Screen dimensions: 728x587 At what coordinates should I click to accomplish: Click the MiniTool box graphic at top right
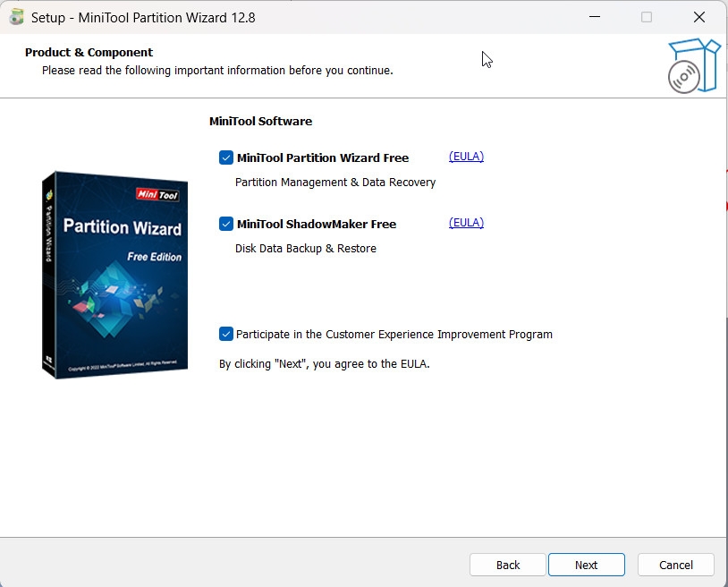[694, 64]
